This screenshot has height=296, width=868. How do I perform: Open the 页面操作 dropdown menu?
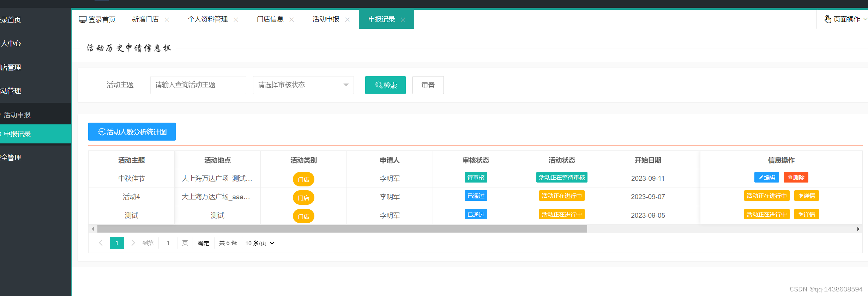pyautogui.click(x=846, y=19)
